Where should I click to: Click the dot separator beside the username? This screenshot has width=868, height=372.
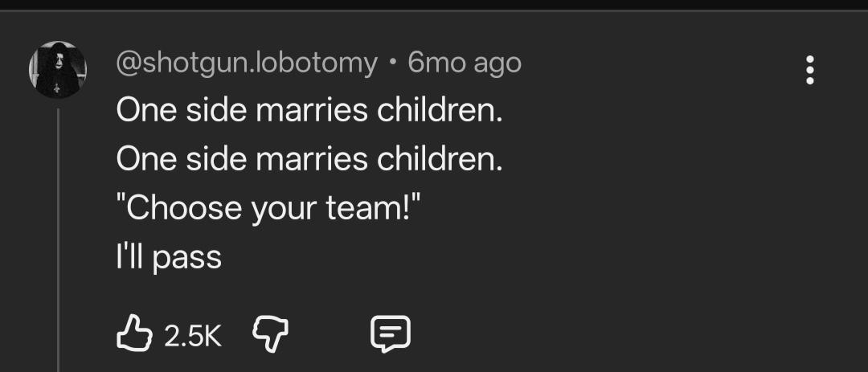point(392,63)
